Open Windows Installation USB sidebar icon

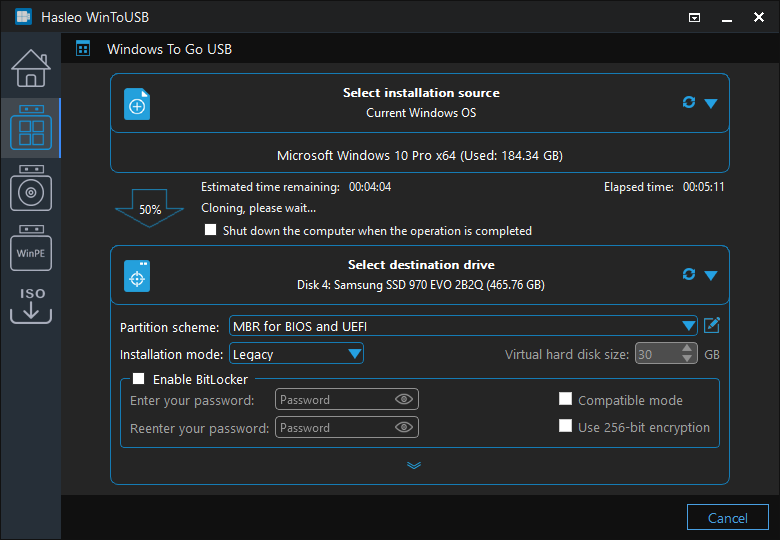pos(31,188)
